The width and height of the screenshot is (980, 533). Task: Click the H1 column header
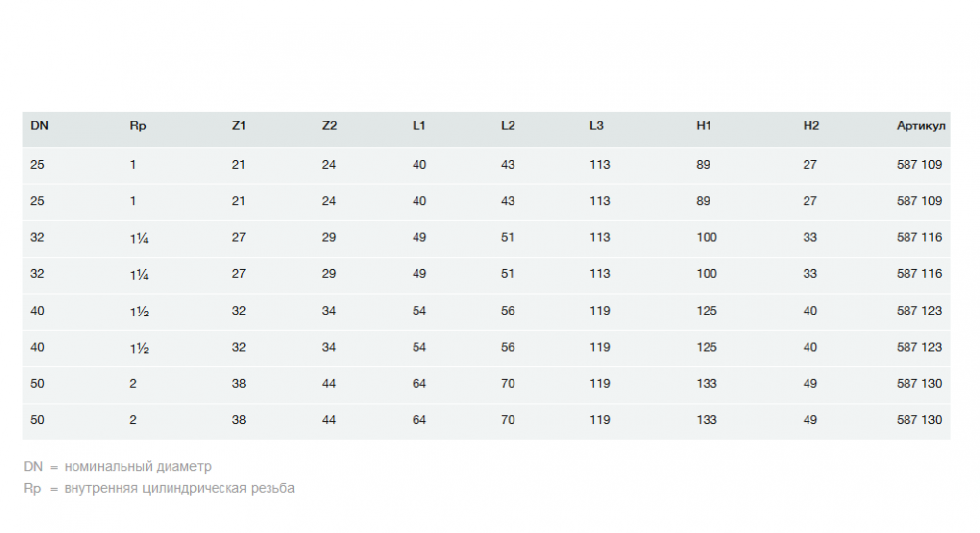(x=704, y=126)
